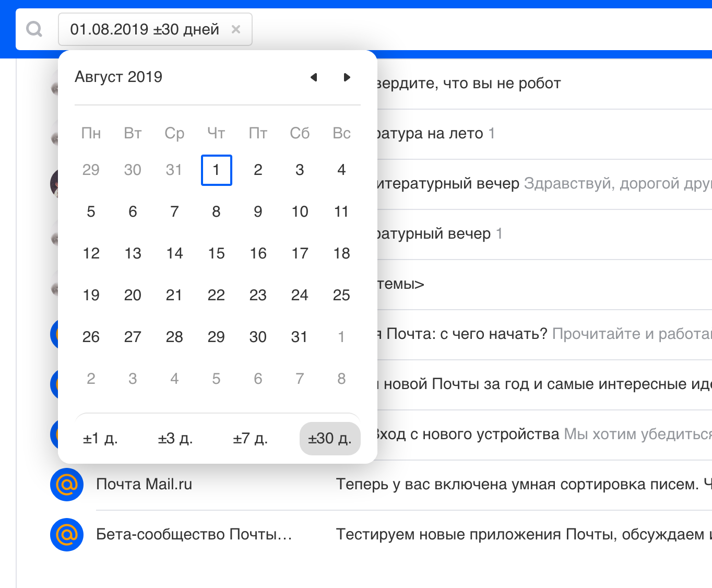Image resolution: width=712 pixels, height=588 pixels.
Task: Click the search magnifier icon
Action: coord(34,29)
